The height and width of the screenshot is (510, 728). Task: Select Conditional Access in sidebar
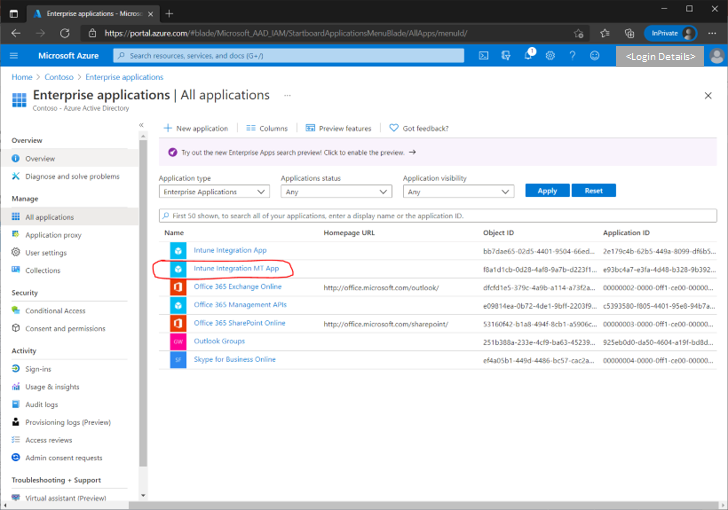[x=55, y=310]
